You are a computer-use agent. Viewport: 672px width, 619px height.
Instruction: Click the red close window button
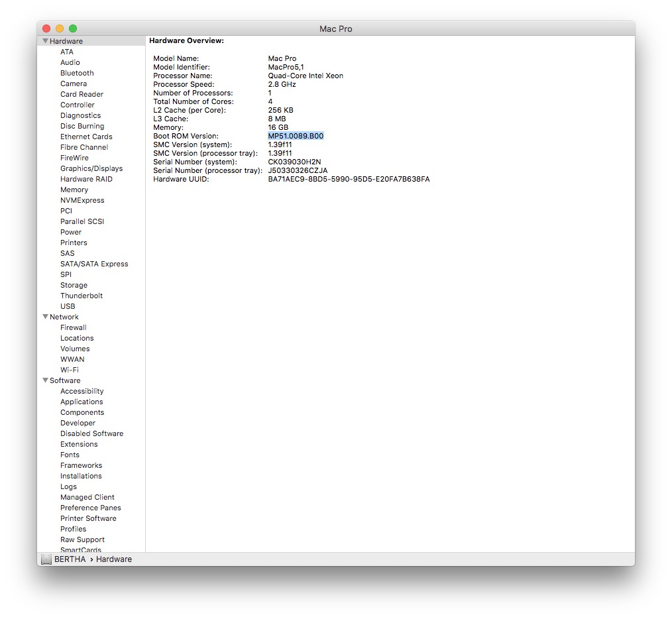[x=46, y=28]
